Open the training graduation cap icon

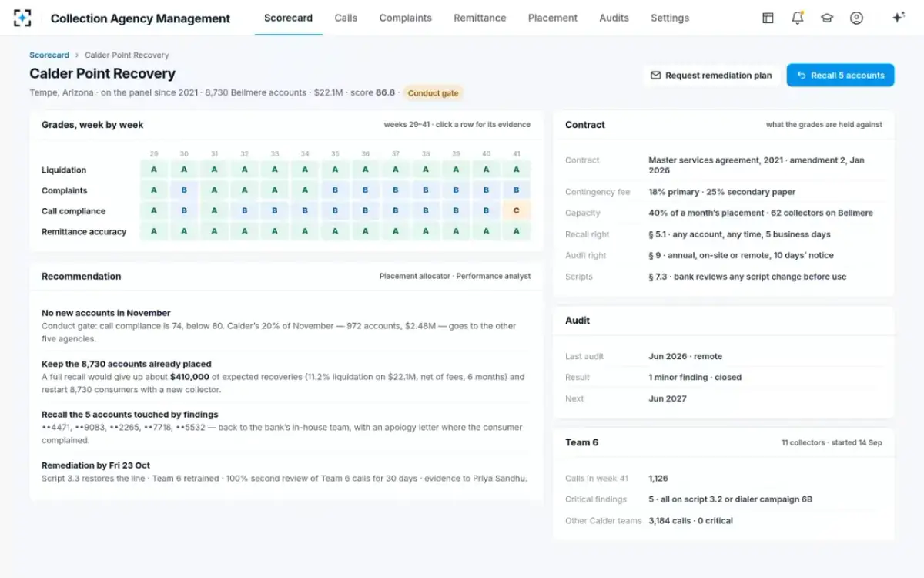827,18
